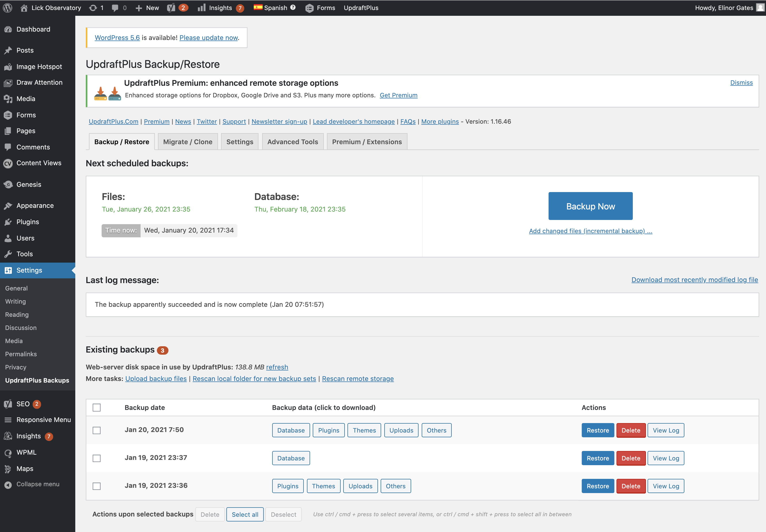Download most recently modified log file
Image resolution: width=766 pixels, height=532 pixels.
(695, 280)
